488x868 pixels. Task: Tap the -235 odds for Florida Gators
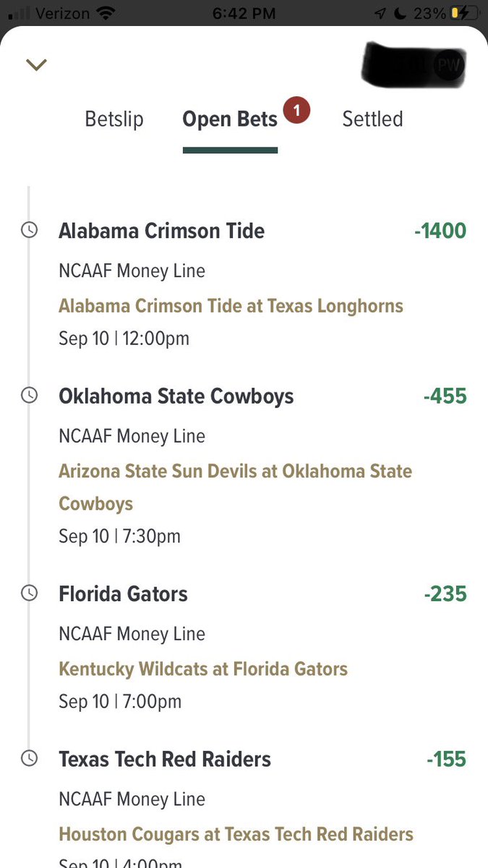pyautogui.click(x=445, y=594)
